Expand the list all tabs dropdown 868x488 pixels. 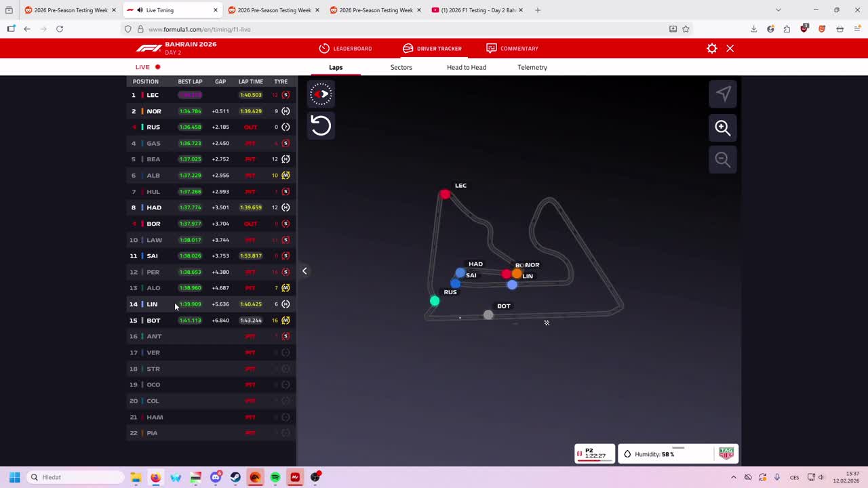coord(778,10)
